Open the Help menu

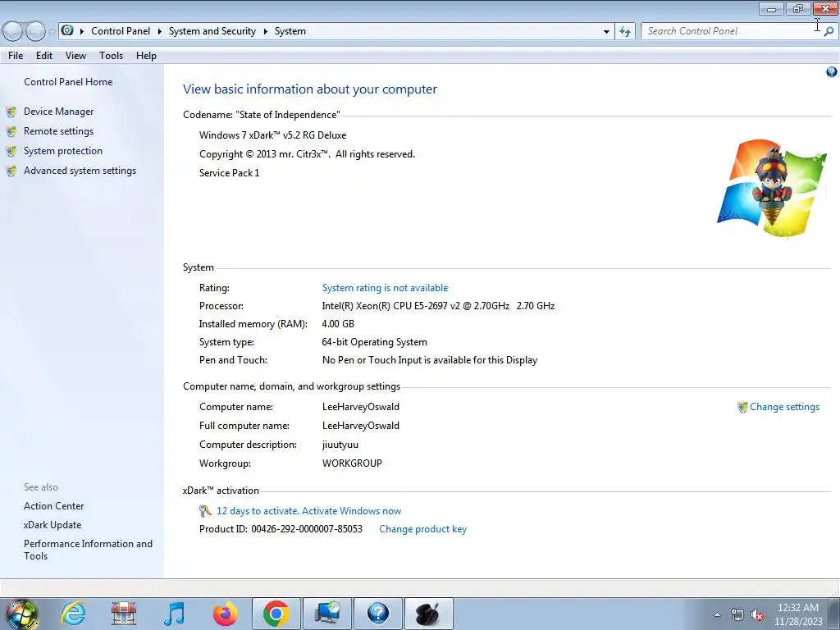point(146,56)
